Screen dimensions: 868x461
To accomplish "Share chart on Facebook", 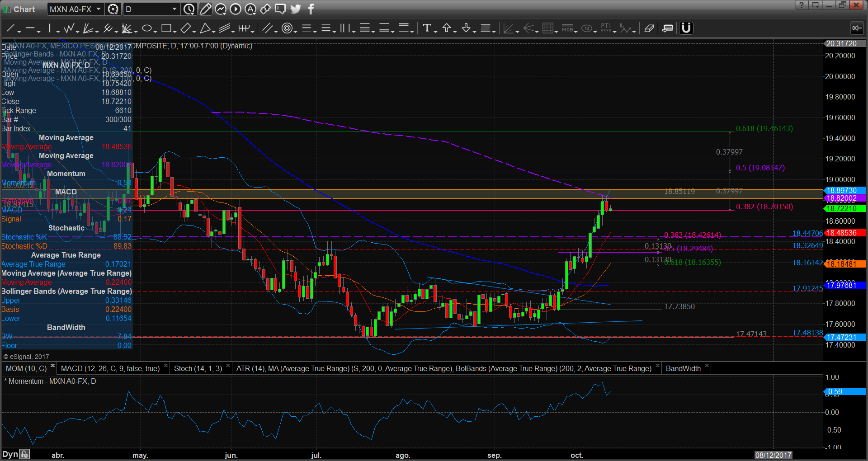I will tap(311, 9).
